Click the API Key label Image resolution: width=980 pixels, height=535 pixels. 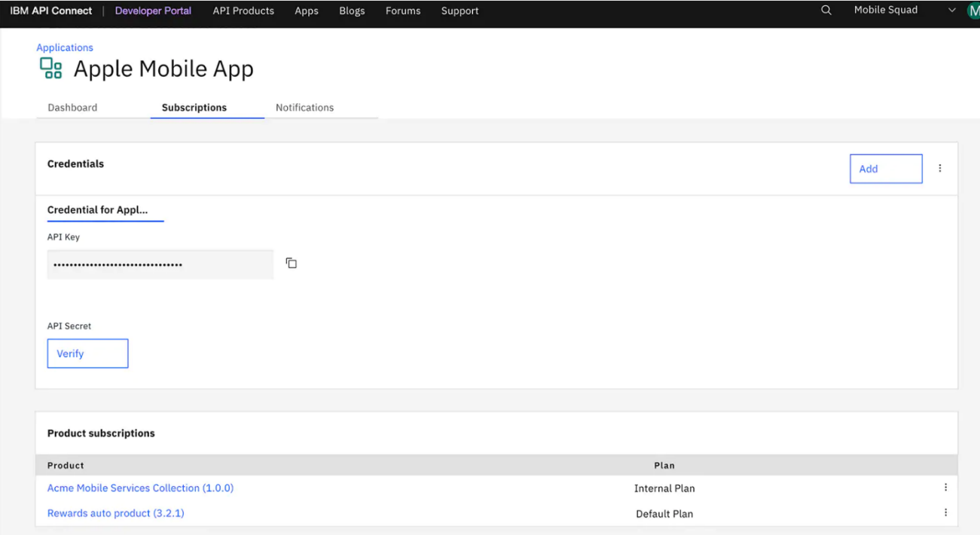pos(63,237)
